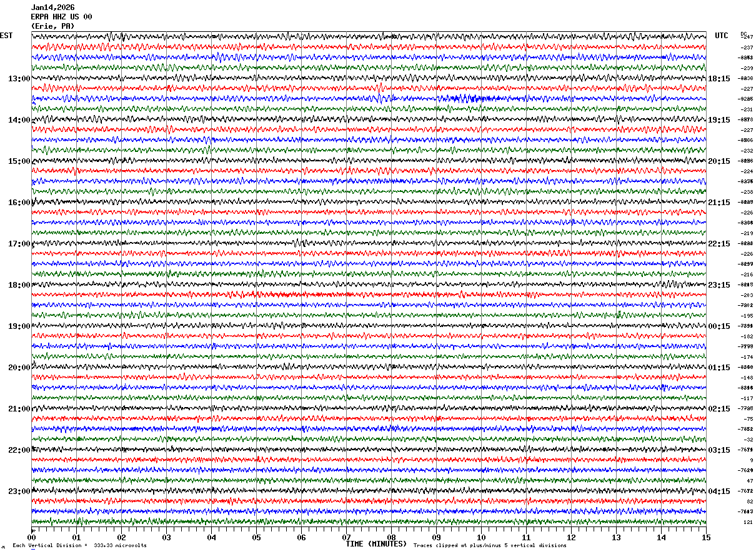The width and height of the screenshot is (756, 554).
Task: Click the 04:15 UTC time label
Action: [x=719, y=491]
